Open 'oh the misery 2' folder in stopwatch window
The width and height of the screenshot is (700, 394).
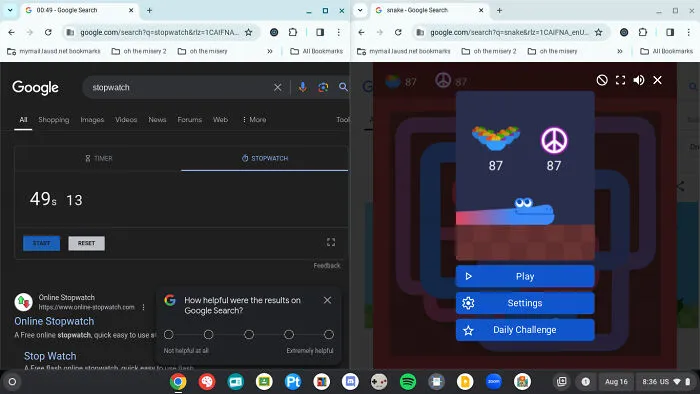pos(139,51)
